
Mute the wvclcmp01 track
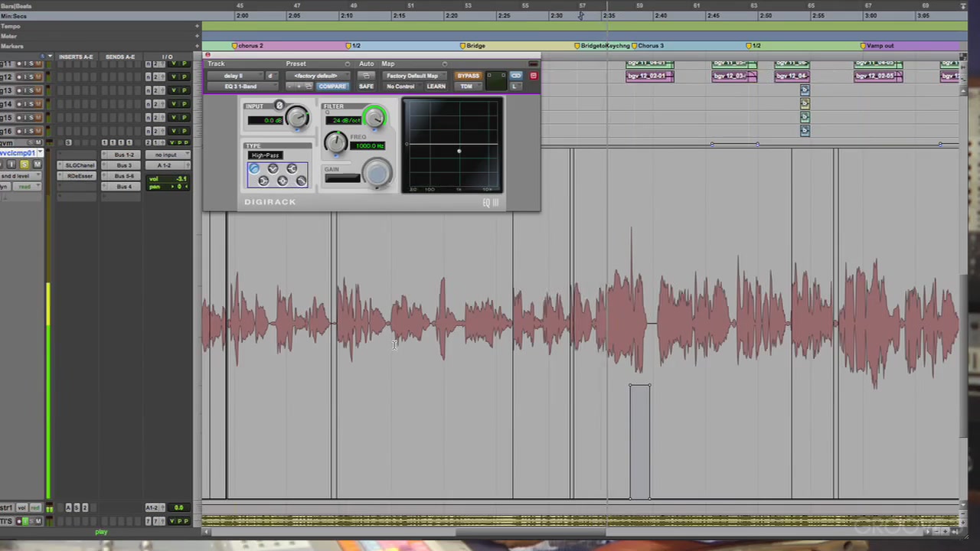coord(38,165)
